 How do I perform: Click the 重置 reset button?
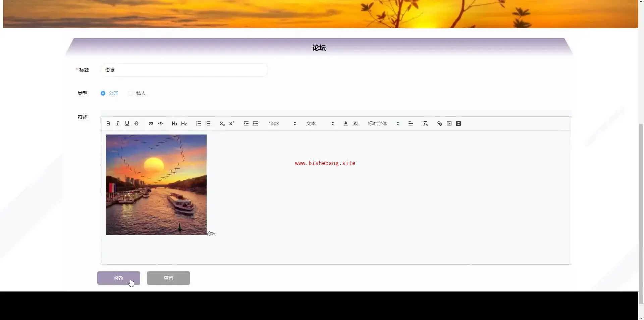(x=168, y=278)
